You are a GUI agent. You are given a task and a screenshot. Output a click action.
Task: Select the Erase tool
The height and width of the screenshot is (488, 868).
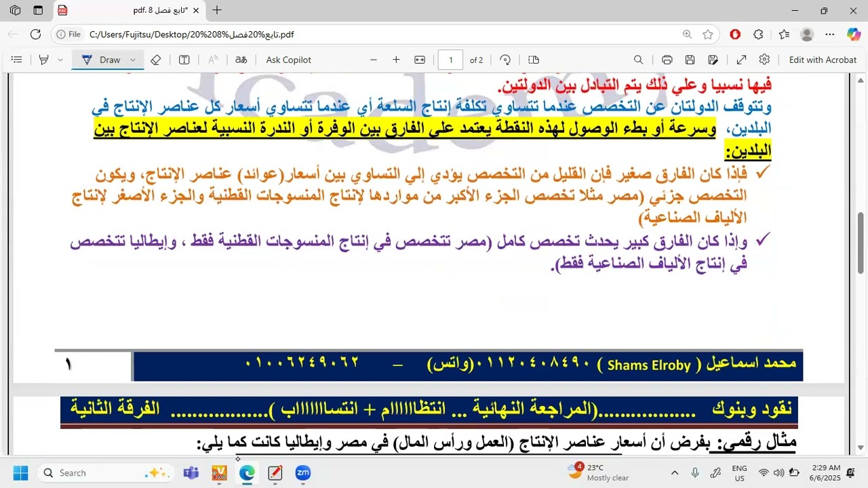pos(155,60)
